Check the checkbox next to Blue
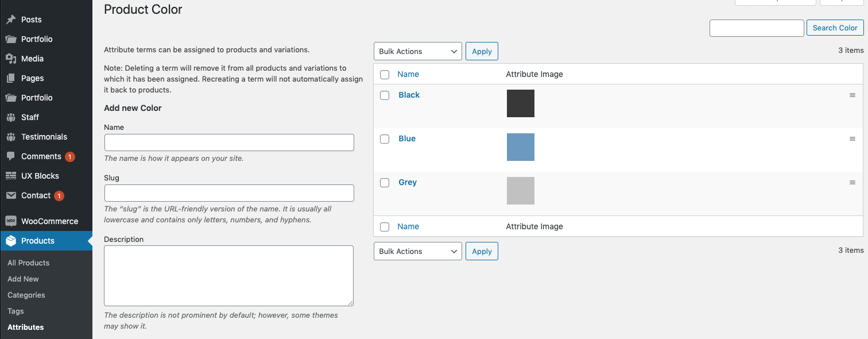 click(384, 138)
